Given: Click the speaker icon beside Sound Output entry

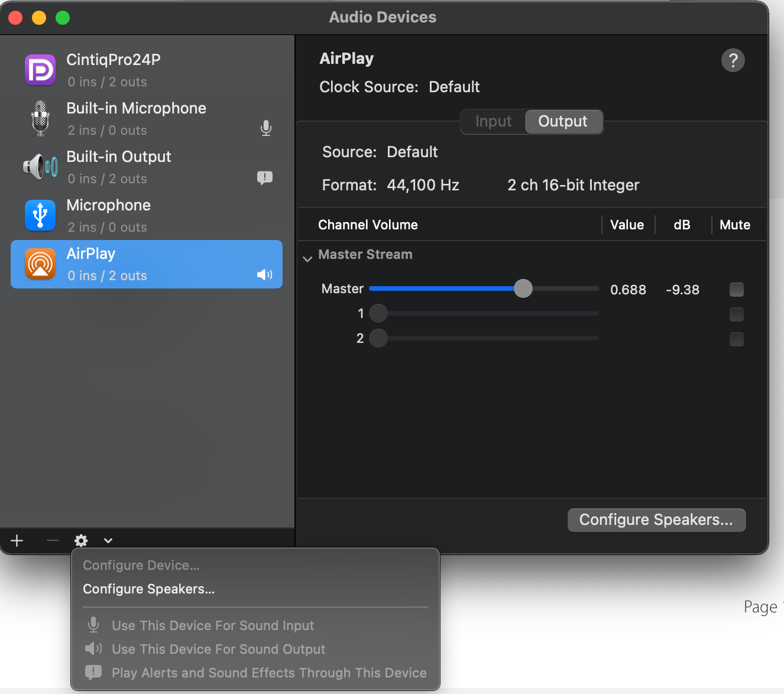Looking at the screenshot, I should click(x=93, y=649).
